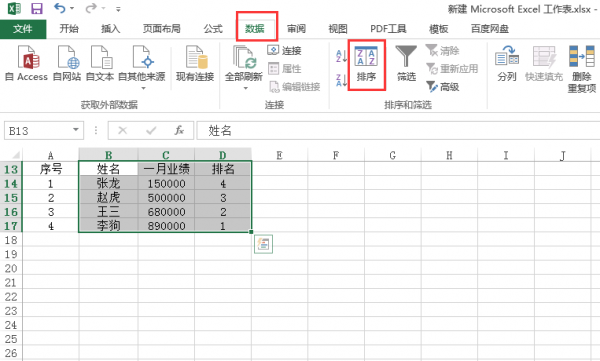This screenshot has height=361, width=600.
Task: Open the Undo history dropdown arrow
Action: click(72, 8)
